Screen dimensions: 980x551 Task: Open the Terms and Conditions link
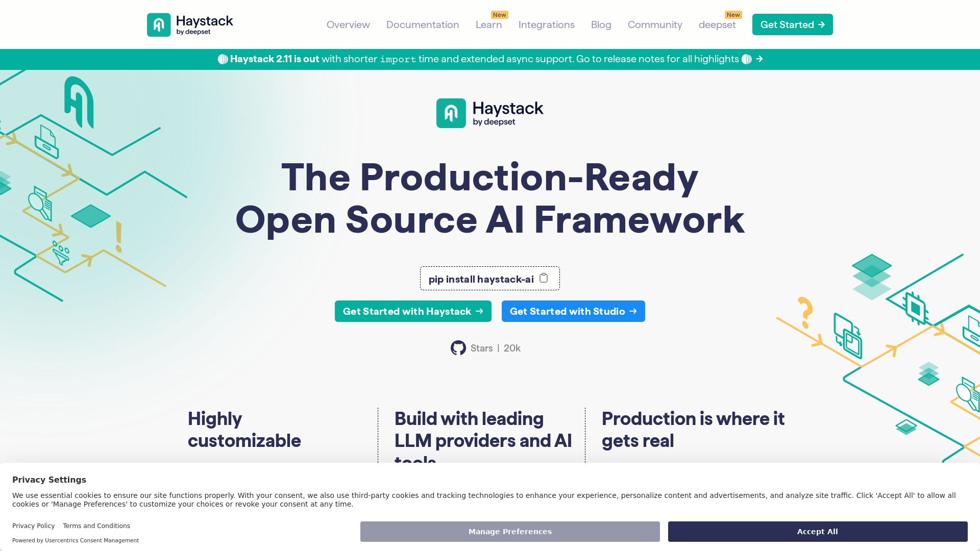coord(96,525)
